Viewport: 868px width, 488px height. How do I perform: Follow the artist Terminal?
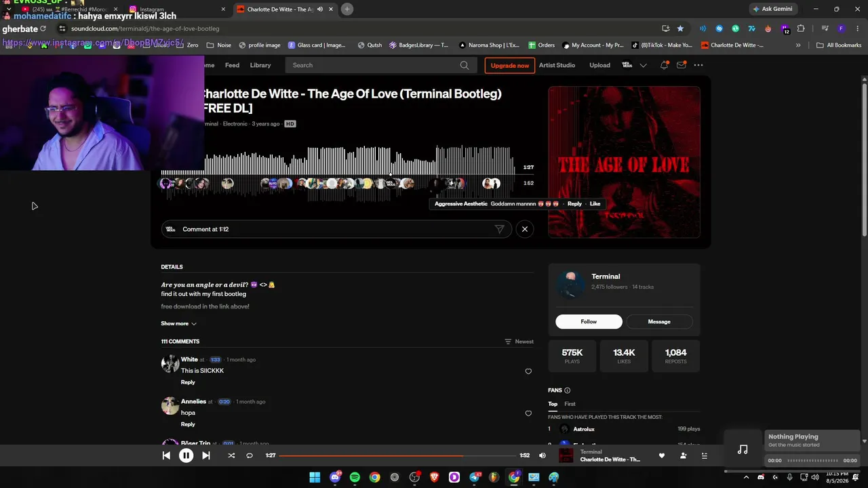[x=589, y=322]
